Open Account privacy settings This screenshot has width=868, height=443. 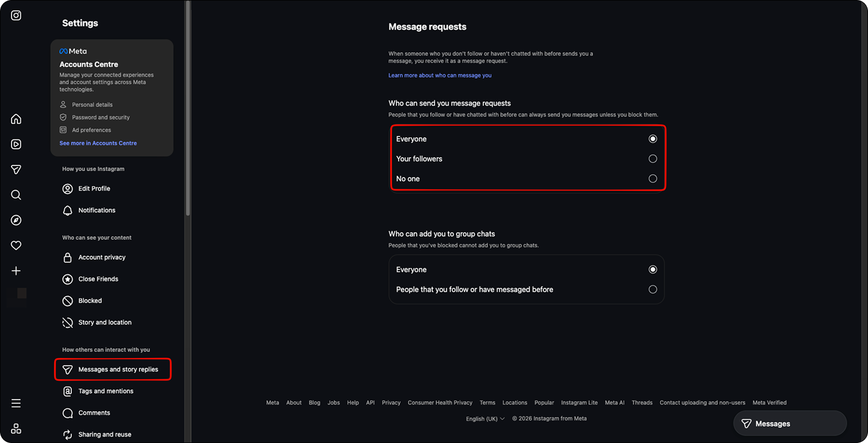[x=102, y=257]
